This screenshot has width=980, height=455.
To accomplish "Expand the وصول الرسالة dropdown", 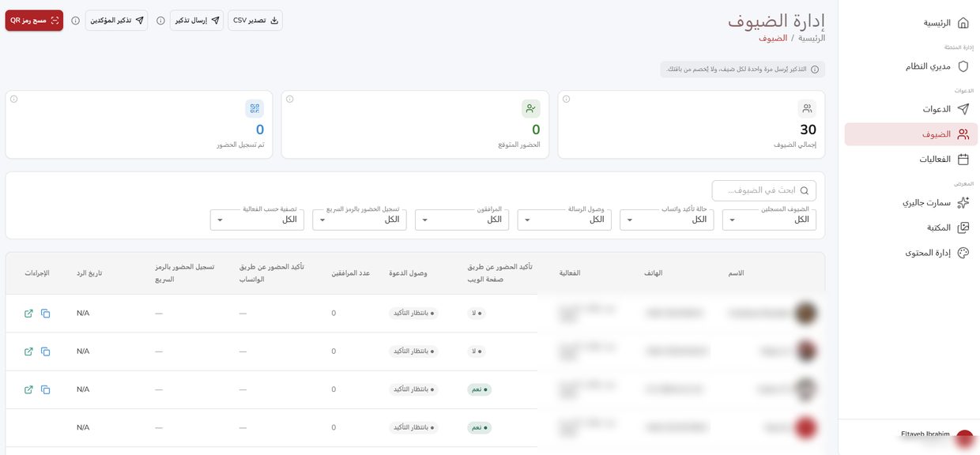I will (x=564, y=220).
